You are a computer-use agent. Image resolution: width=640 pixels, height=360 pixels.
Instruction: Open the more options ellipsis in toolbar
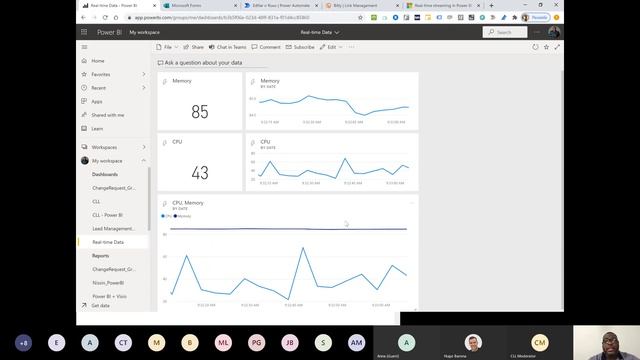[351, 47]
